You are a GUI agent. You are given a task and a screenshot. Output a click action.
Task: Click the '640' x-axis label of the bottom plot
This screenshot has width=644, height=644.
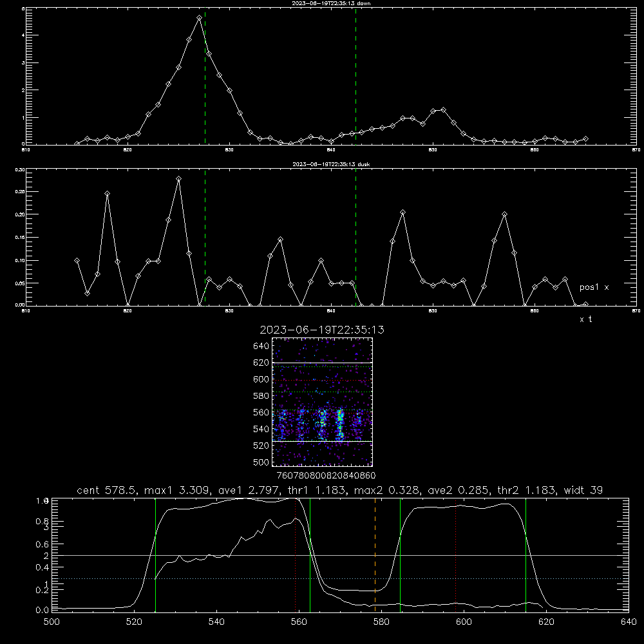click(x=629, y=622)
